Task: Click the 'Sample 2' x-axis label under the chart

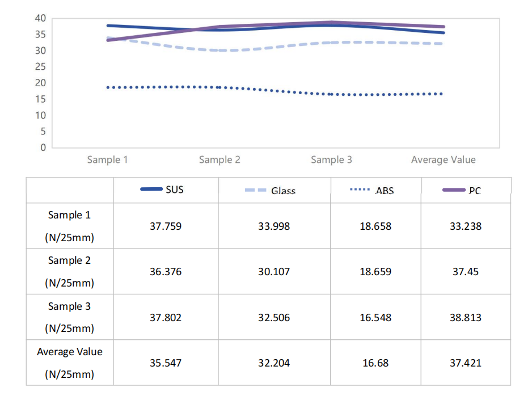Action: point(219,160)
